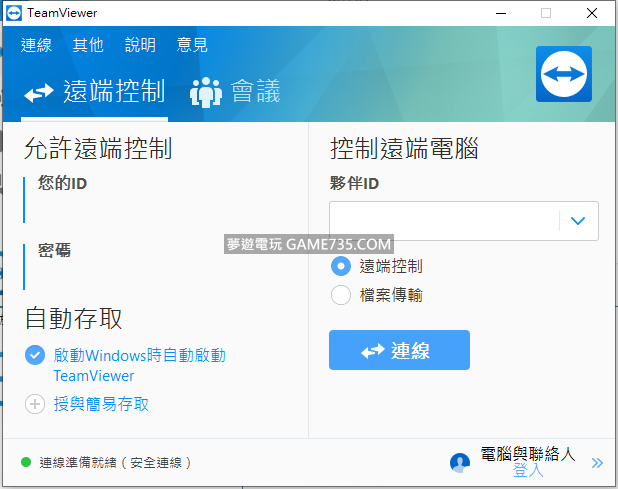The width and height of the screenshot is (618, 489).
Task: Open the 連線 menu
Action: 36,45
